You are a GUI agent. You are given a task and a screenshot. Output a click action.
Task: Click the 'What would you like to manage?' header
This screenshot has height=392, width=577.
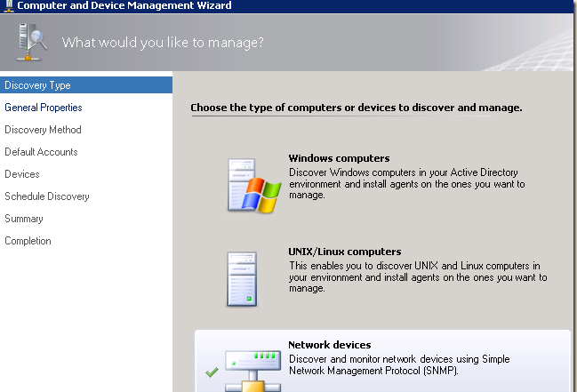[163, 43]
